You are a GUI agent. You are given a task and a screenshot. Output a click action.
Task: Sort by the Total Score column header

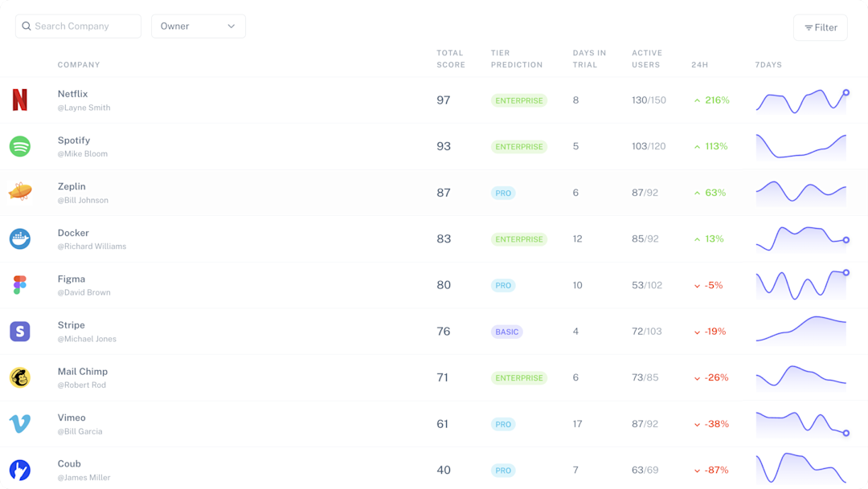(x=451, y=59)
